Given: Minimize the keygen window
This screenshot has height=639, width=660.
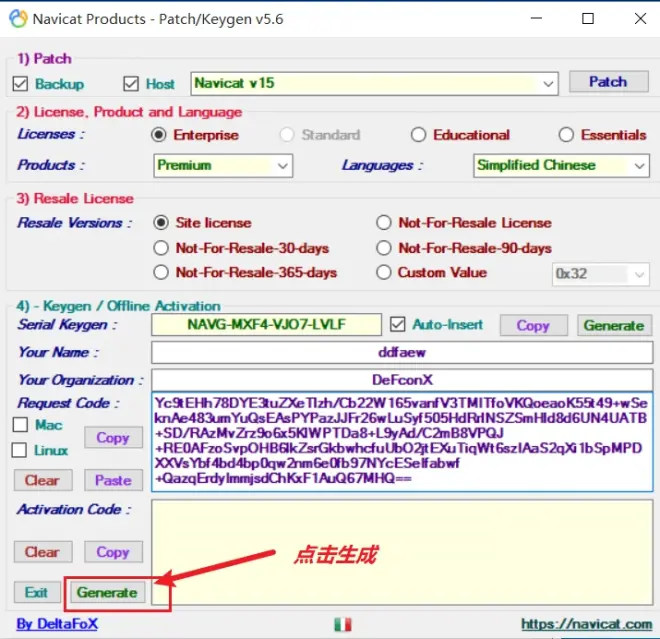Looking at the screenshot, I should (x=536, y=19).
